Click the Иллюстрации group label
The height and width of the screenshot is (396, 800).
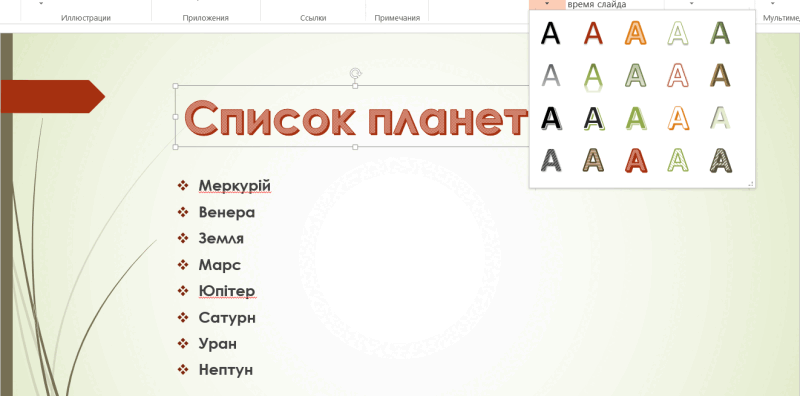pyautogui.click(x=86, y=18)
